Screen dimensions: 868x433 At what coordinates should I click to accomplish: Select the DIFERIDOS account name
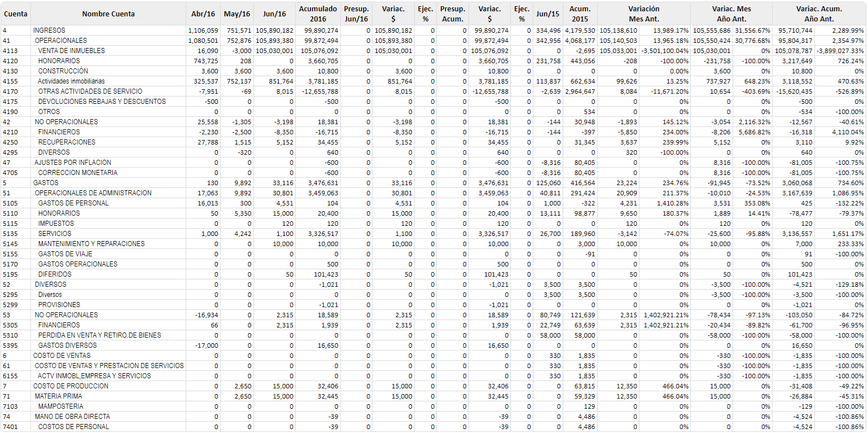coord(55,274)
